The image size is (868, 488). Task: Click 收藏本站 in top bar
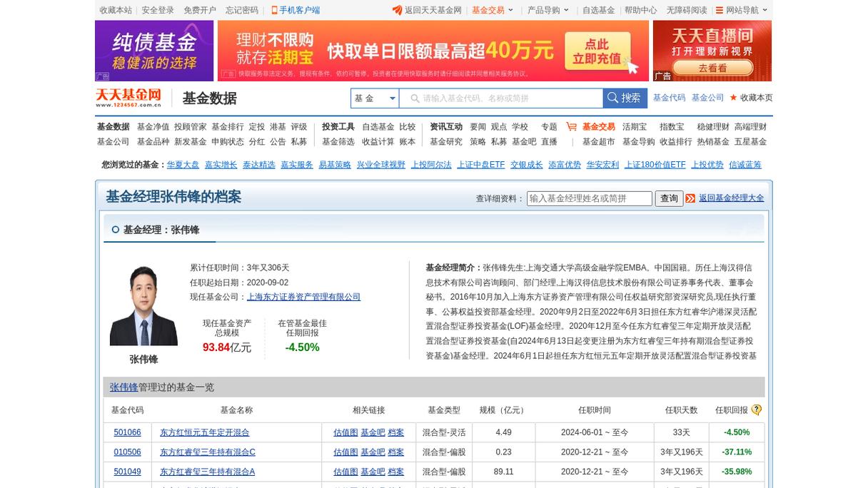(116, 10)
